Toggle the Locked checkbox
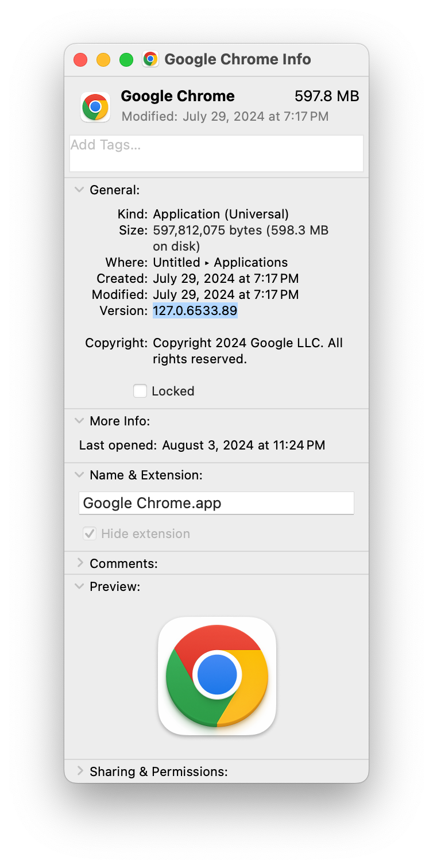 140,391
